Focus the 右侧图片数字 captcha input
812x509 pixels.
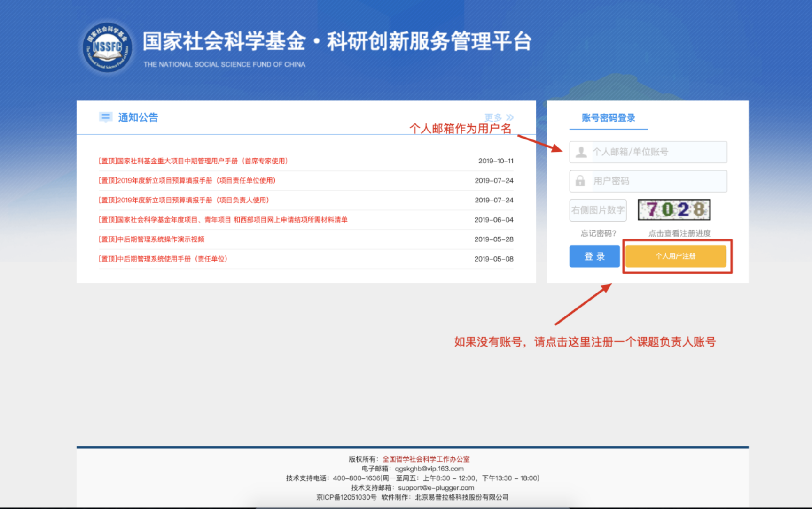coord(598,210)
